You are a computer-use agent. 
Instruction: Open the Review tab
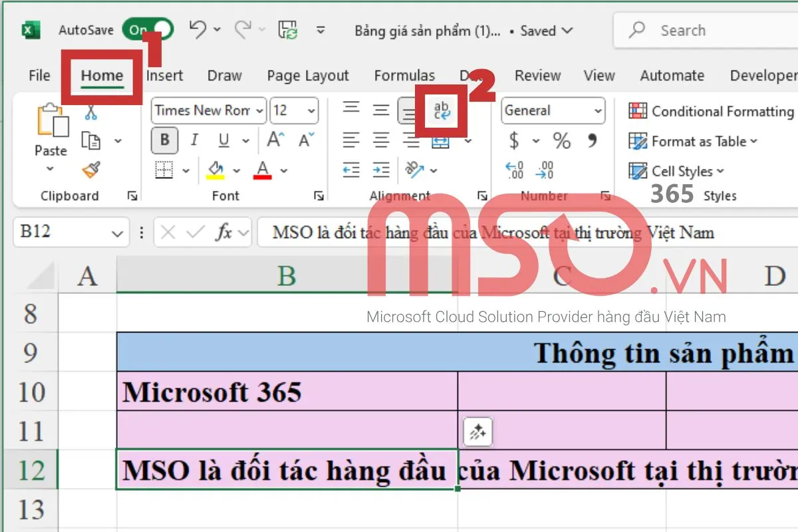(537, 76)
